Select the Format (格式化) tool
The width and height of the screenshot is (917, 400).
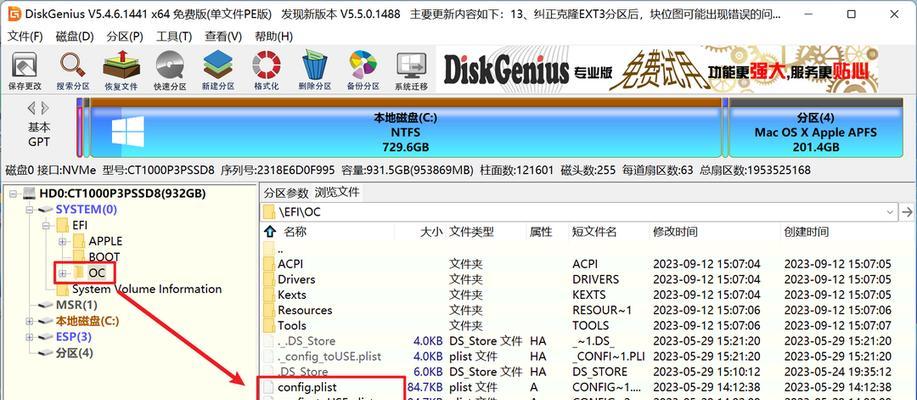(x=266, y=71)
